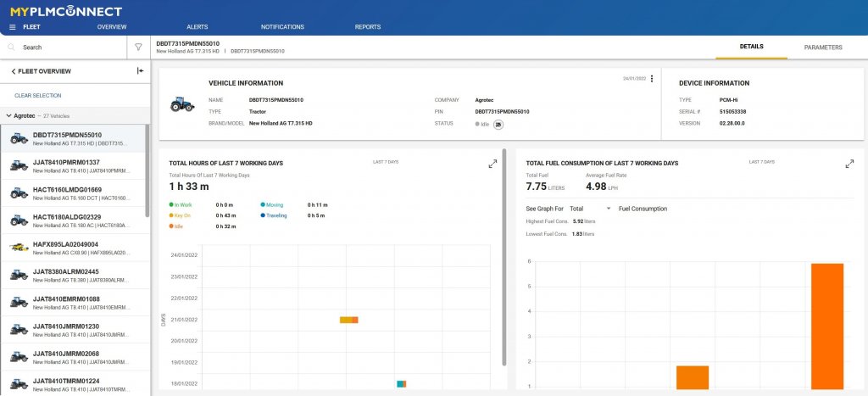This screenshot has width=868, height=396.
Task: Toggle the Key On legend item
Action: pos(180,215)
